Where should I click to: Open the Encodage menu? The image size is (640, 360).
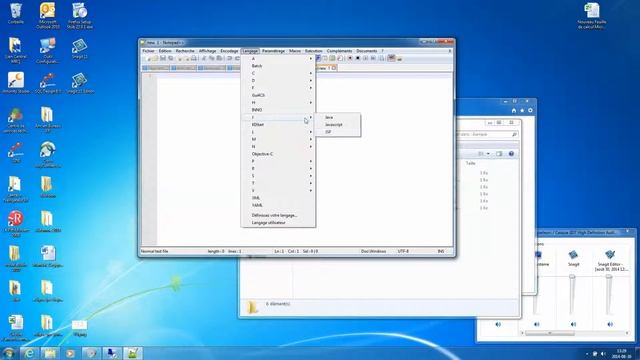coord(229,51)
